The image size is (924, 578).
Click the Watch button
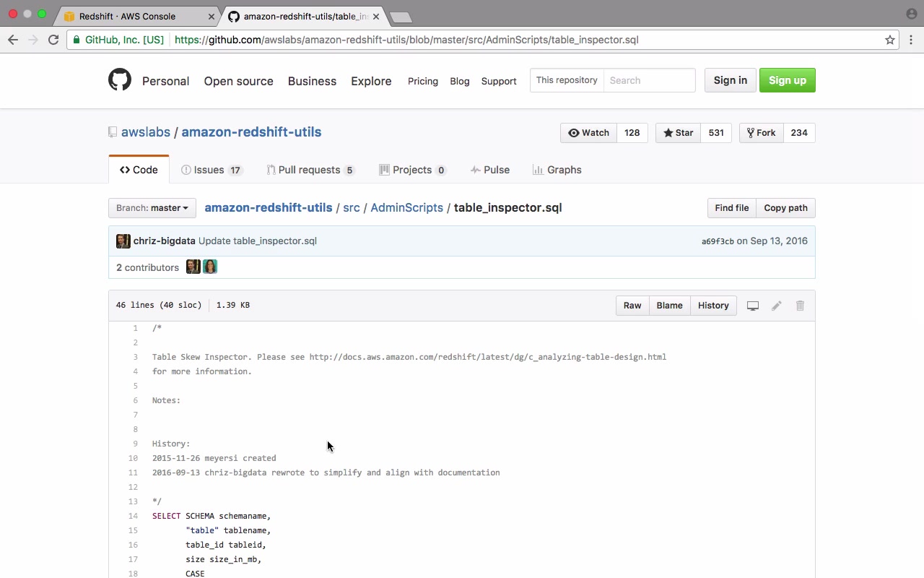tap(588, 133)
